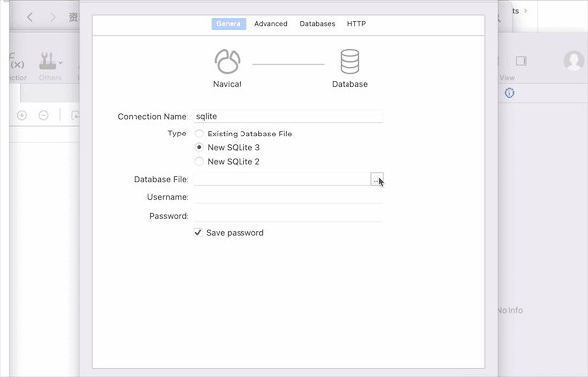
Task: Edit the Connection Name field
Action: (289, 116)
